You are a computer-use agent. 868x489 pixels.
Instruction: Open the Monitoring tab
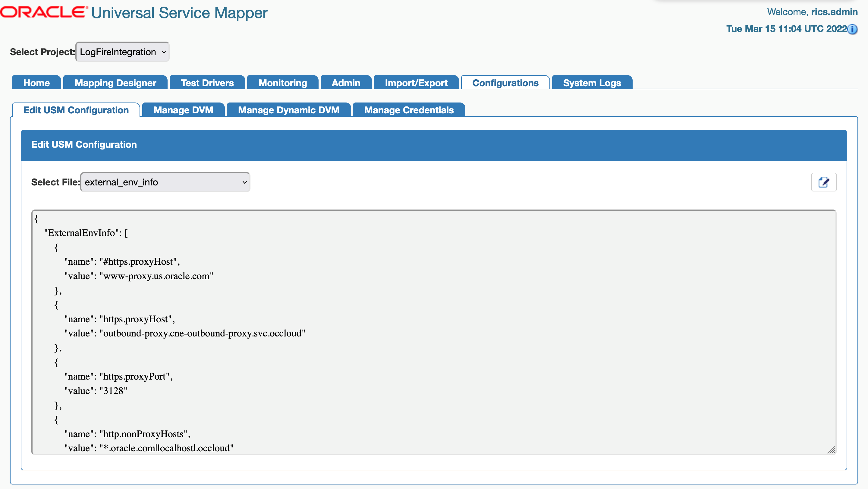(282, 83)
